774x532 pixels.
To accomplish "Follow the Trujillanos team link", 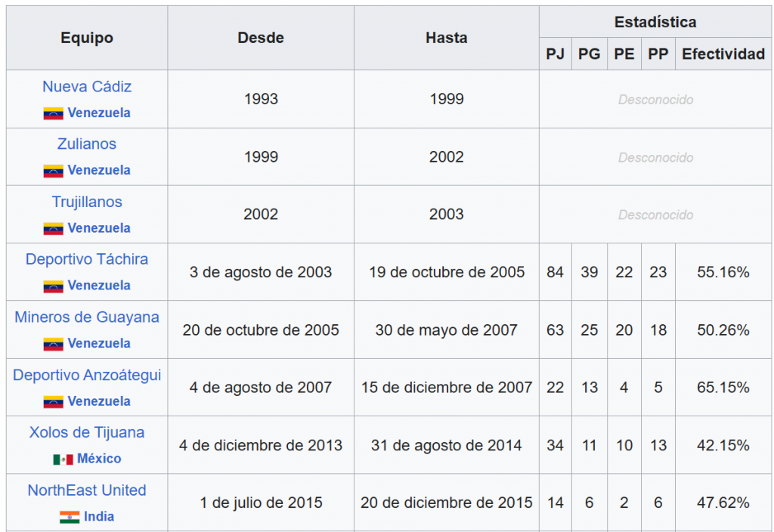I will tap(87, 202).
